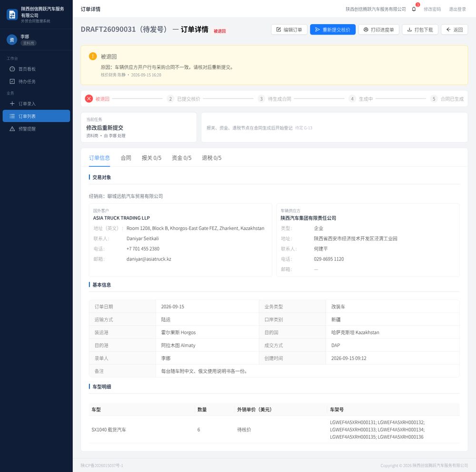This screenshot has height=472, width=476.
Task: Click the 霍尔果斯 Horgos port value
Action: point(178,332)
